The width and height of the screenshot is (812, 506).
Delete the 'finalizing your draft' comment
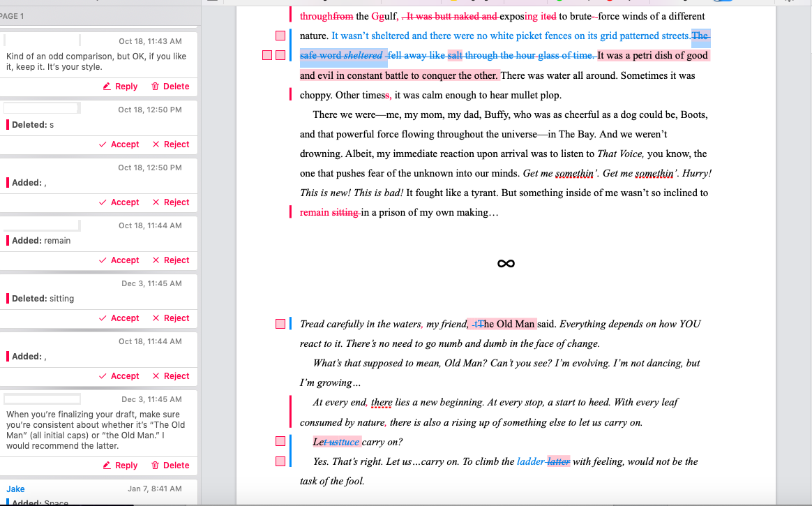pyautogui.click(x=170, y=466)
